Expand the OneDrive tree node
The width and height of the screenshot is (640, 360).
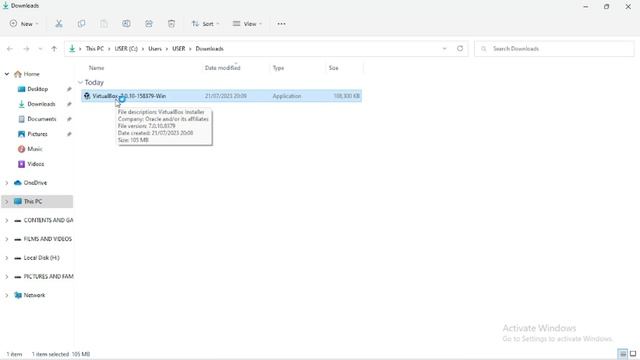(7, 183)
